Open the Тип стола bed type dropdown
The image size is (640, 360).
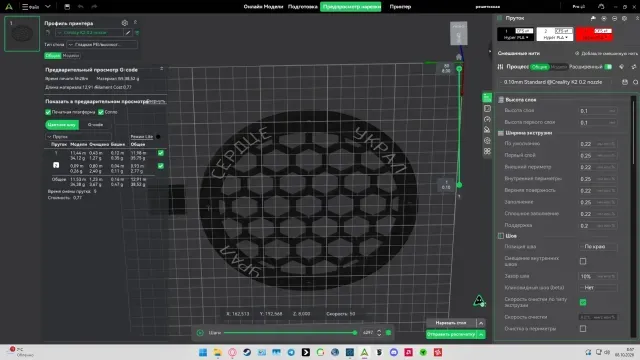click(x=102, y=44)
